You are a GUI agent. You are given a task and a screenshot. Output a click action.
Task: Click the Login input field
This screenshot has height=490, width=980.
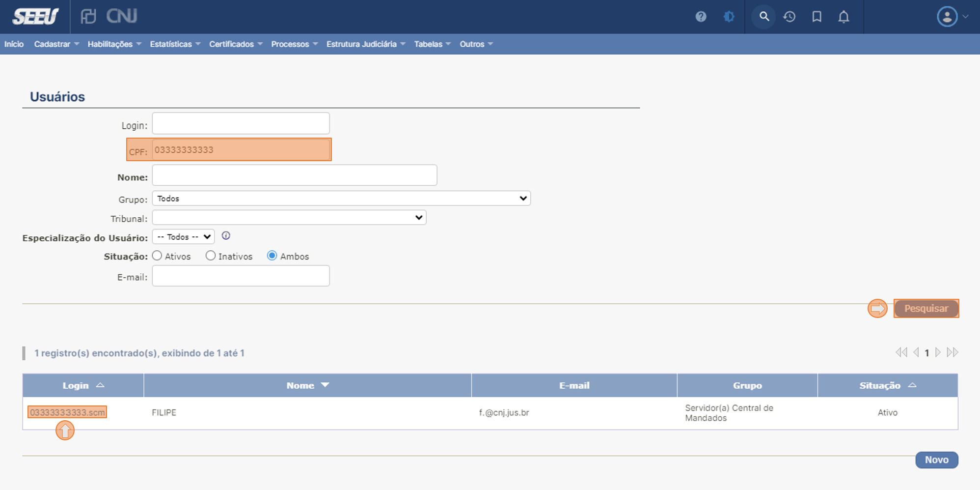(241, 123)
